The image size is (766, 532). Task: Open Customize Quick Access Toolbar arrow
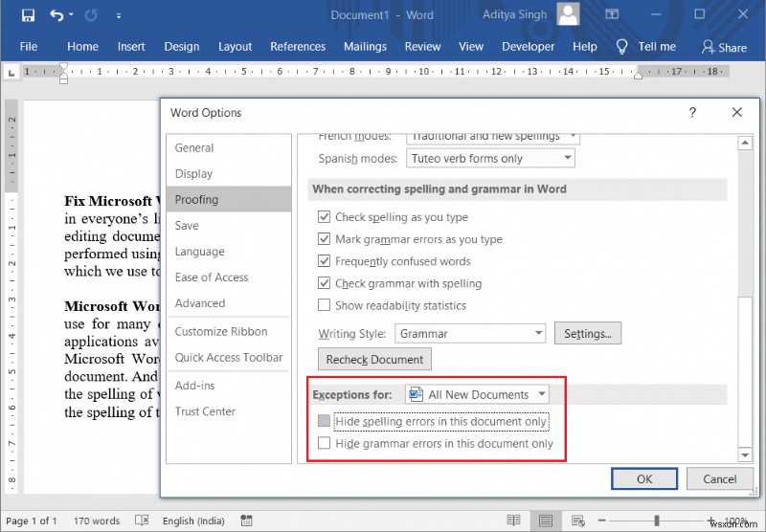pos(119,15)
